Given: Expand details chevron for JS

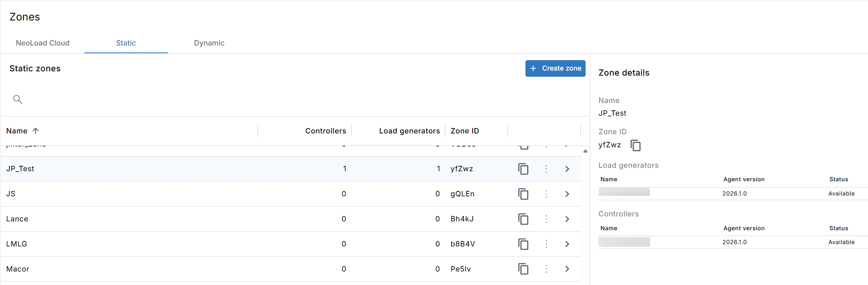Looking at the screenshot, I should 567,194.
